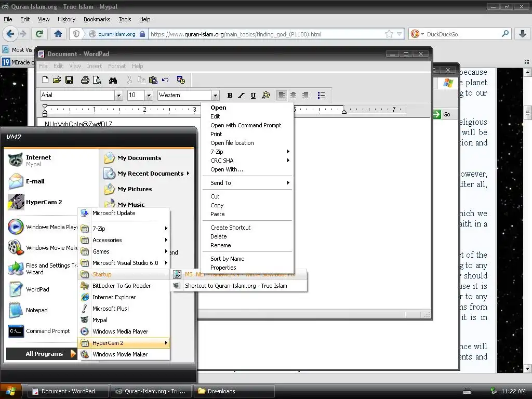Open Notepad from Start menu

[42, 310]
